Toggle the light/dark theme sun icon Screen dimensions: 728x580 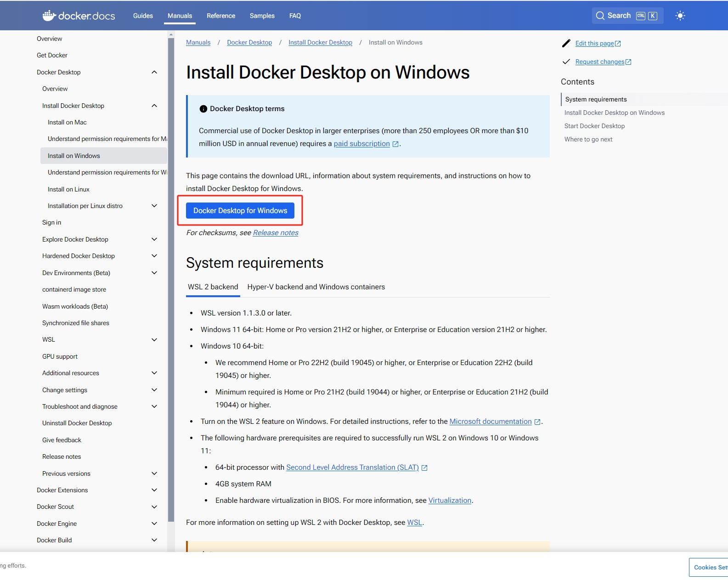point(680,16)
